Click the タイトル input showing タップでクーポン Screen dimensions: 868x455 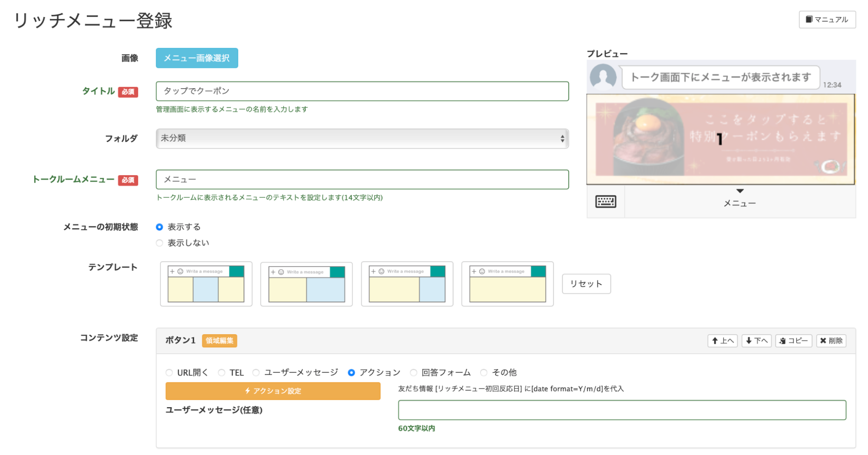[362, 91]
